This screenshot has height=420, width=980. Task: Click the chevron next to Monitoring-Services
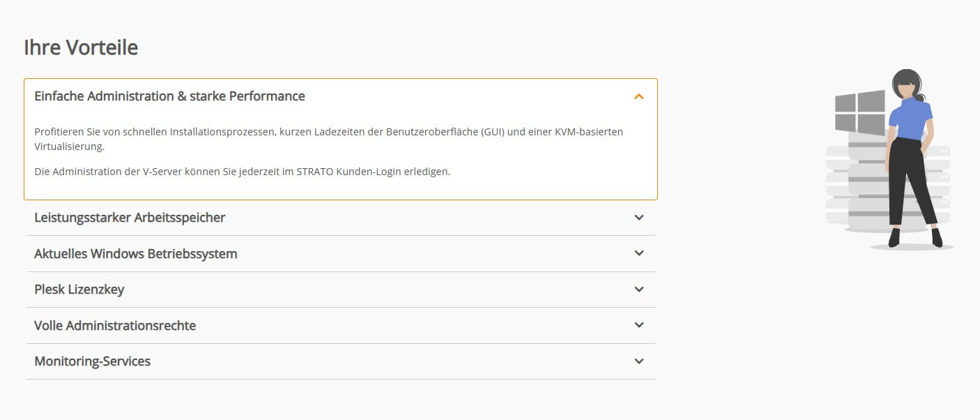click(638, 361)
